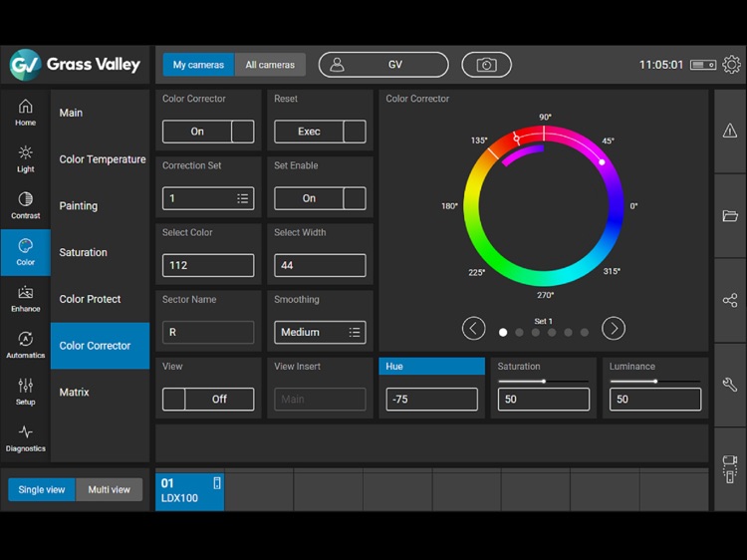747x560 pixels.
Task: Select the sixth set page dot
Action: point(585,333)
